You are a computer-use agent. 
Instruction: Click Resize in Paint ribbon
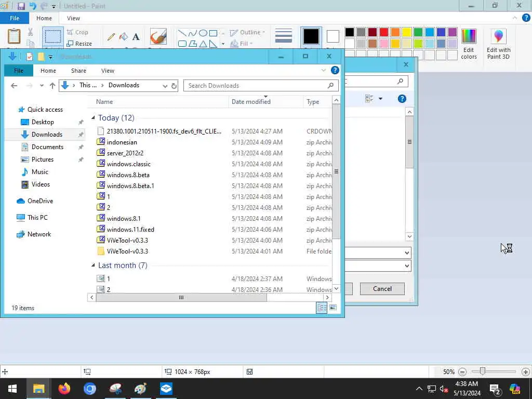click(79, 44)
